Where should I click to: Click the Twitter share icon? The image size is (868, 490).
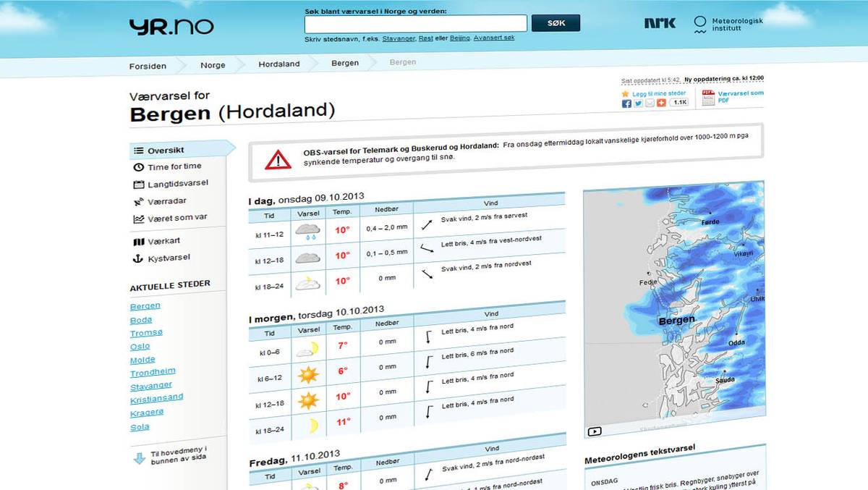point(638,104)
